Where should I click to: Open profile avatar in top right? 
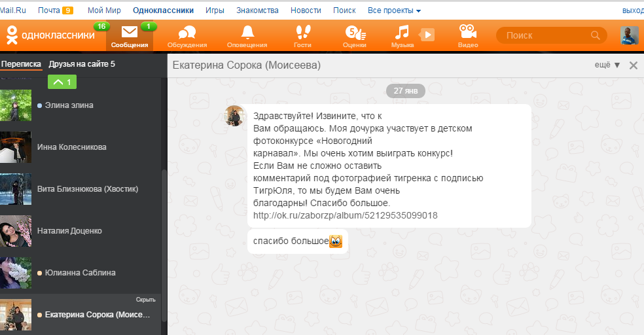pos(629,35)
